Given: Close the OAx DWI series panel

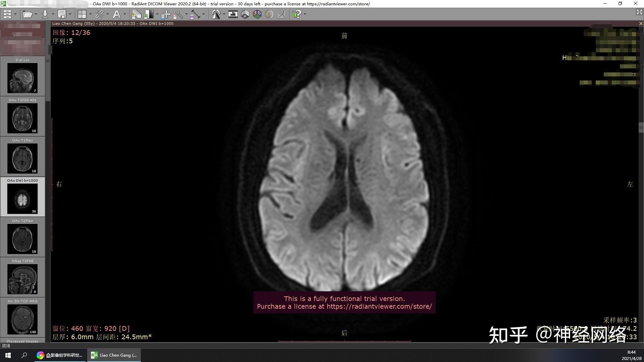Looking at the screenshot, I should click(641, 23).
